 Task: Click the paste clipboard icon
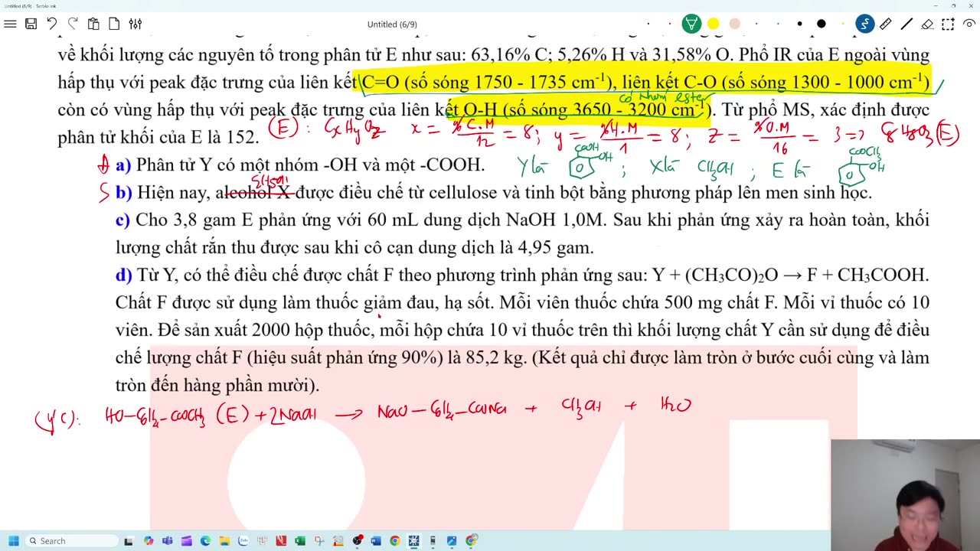coord(93,24)
